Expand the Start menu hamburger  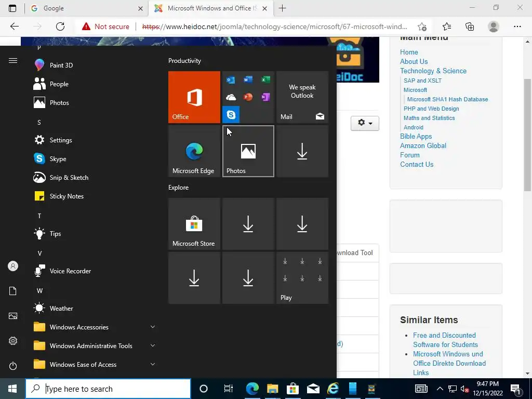tap(13, 60)
